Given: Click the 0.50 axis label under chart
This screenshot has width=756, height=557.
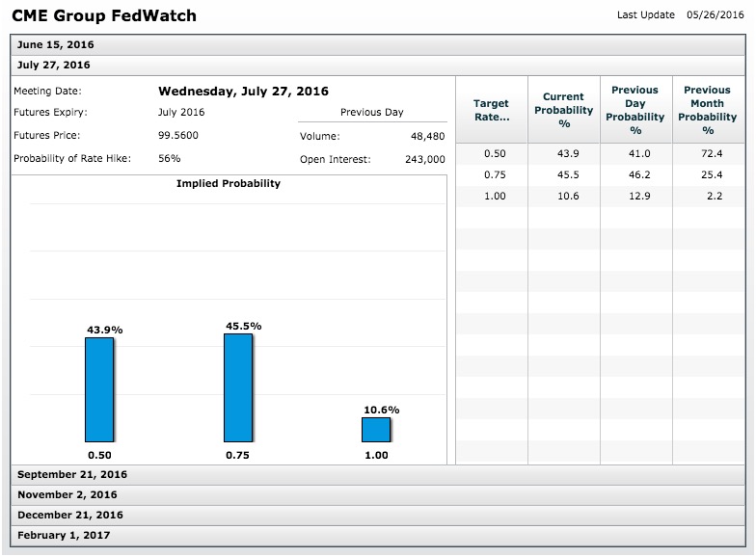Looking at the screenshot, I should (99, 455).
